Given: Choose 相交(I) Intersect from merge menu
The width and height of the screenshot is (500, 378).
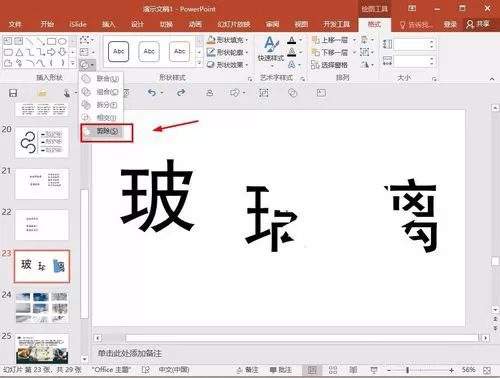Looking at the screenshot, I should click(101, 118).
